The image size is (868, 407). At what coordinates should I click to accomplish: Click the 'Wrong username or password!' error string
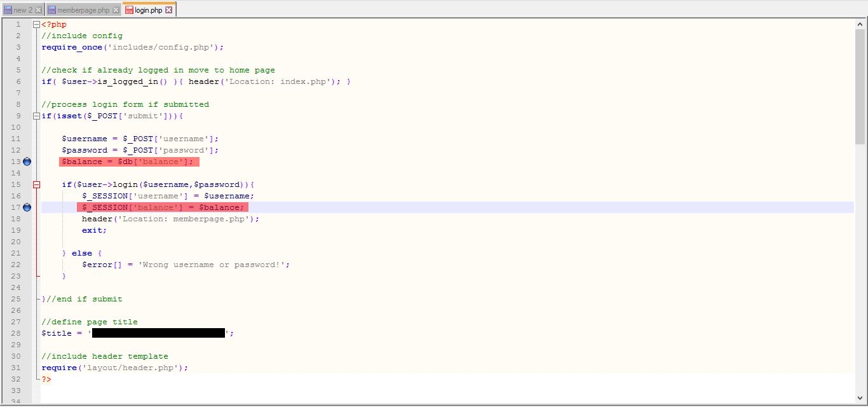(211, 265)
